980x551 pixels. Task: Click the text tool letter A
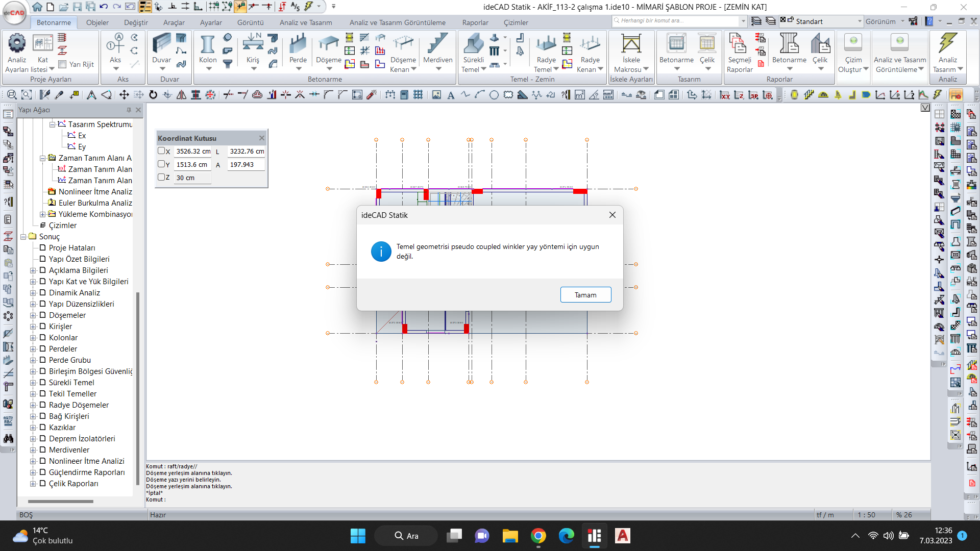451,95
